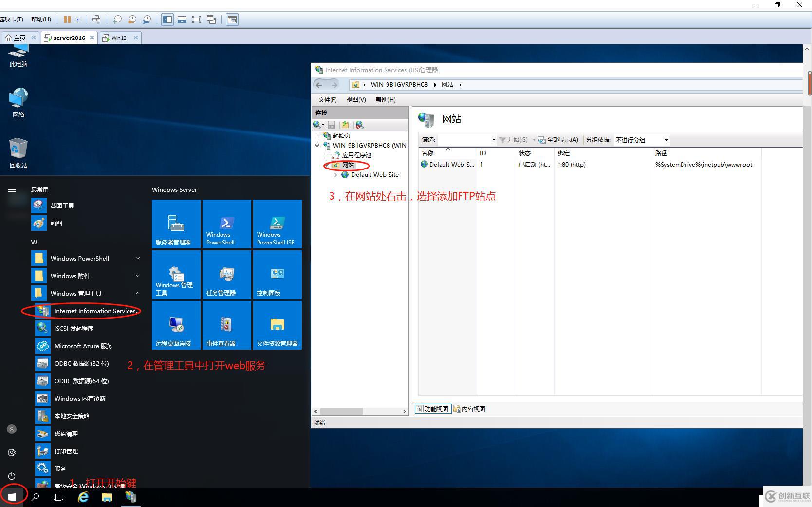The width and height of the screenshot is (812, 507).
Task: Click the IIS forward navigation arrow
Action: coord(334,85)
